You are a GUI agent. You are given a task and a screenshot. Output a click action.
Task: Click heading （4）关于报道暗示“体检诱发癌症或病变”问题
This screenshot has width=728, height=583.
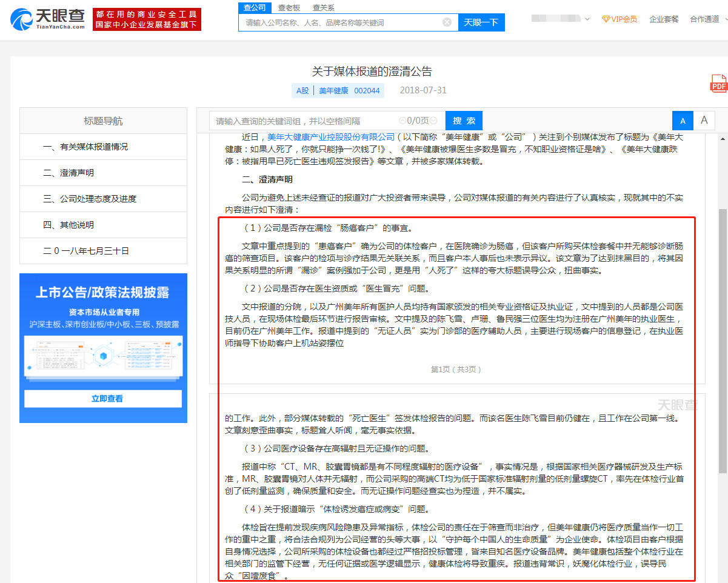point(336,509)
